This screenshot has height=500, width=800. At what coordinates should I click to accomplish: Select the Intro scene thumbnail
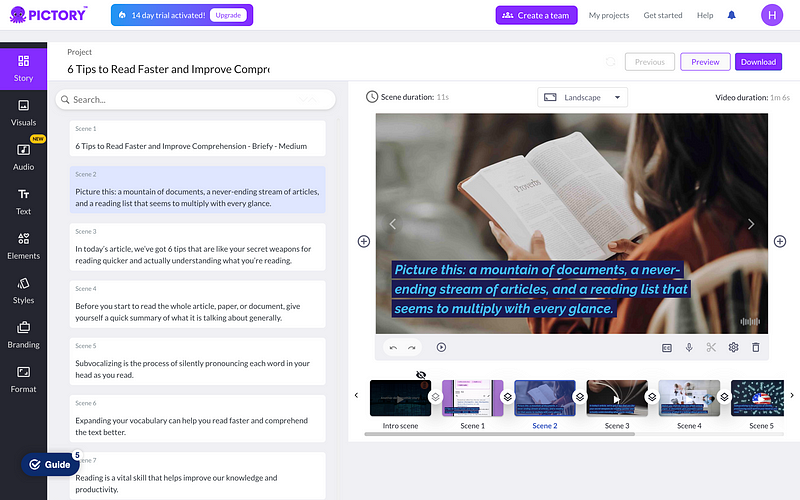click(x=400, y=398)
